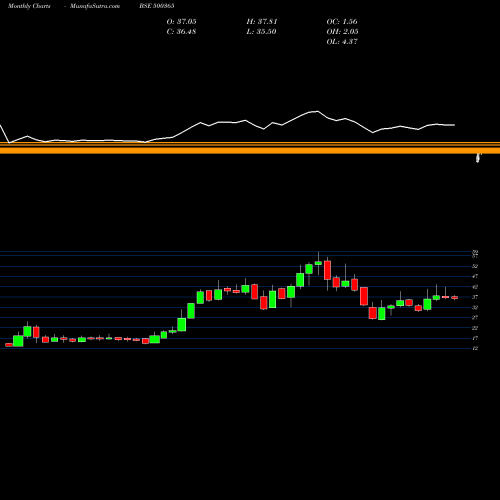Viewport: 500px width, 500px height.
Task: Click the 32 price axis label
Action: point(475,307)
